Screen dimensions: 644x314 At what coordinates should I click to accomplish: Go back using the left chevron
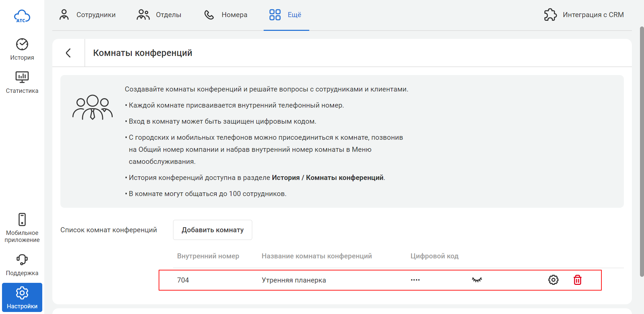point(68,53)
